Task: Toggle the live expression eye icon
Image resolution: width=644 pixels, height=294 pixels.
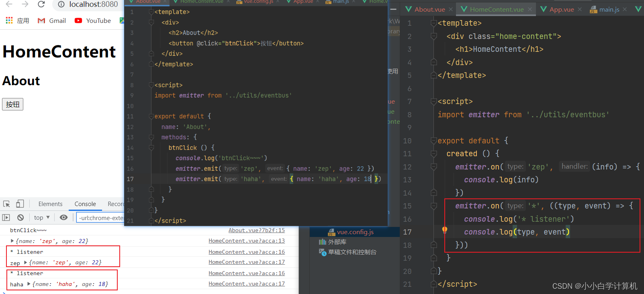Action: (x=63, y=217)
